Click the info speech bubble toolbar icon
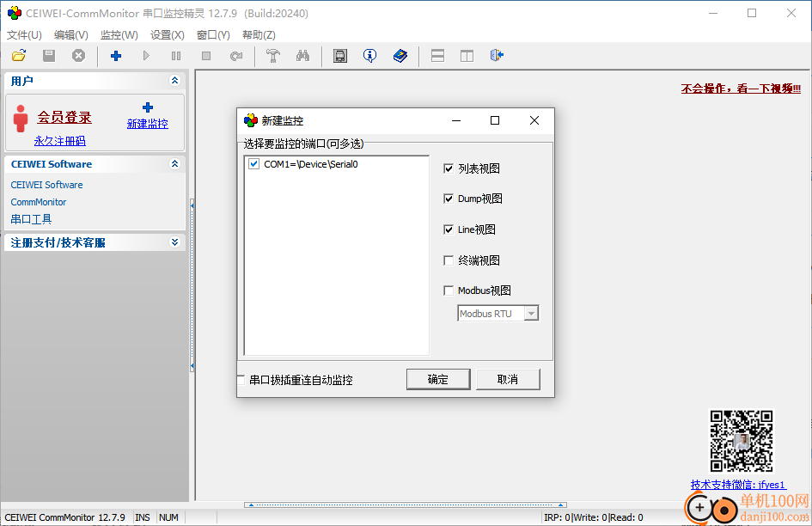 coord(369,56)
